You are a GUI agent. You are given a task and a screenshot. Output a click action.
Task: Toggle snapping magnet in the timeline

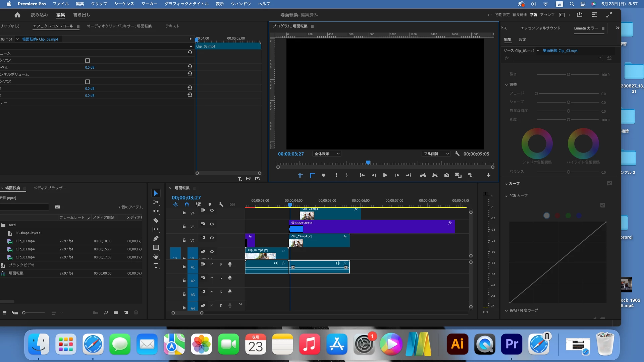[x=187, y=204]
